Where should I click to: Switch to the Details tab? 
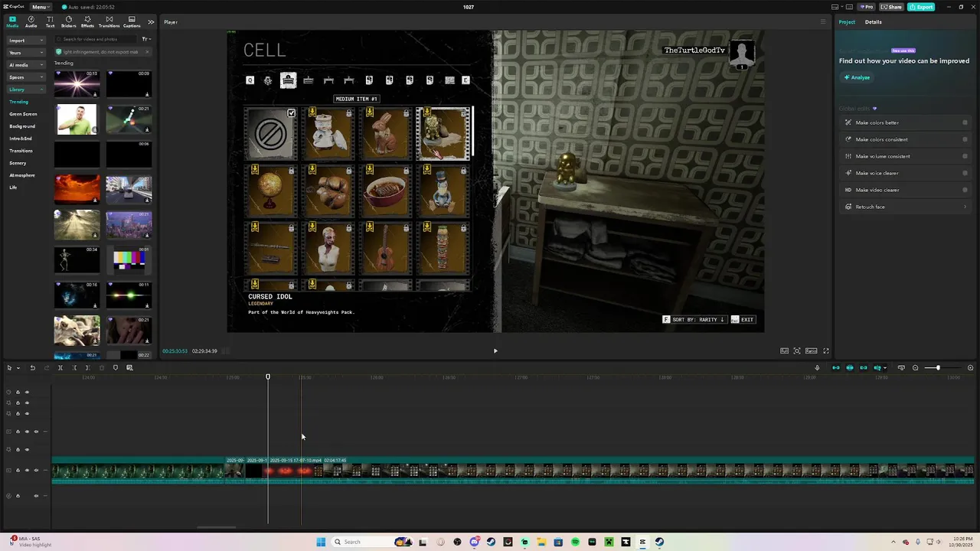[874, 21]
